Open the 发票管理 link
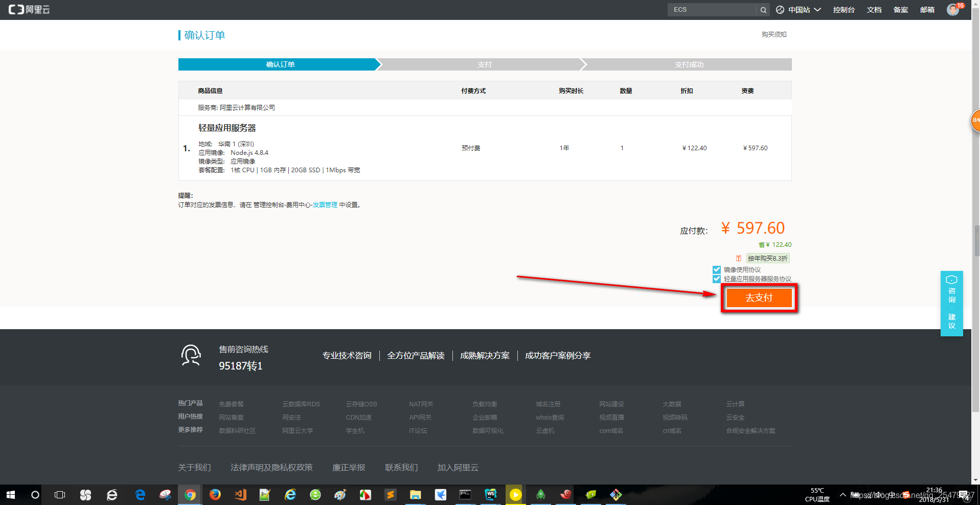The image size is (980, 505). (325, 204)
